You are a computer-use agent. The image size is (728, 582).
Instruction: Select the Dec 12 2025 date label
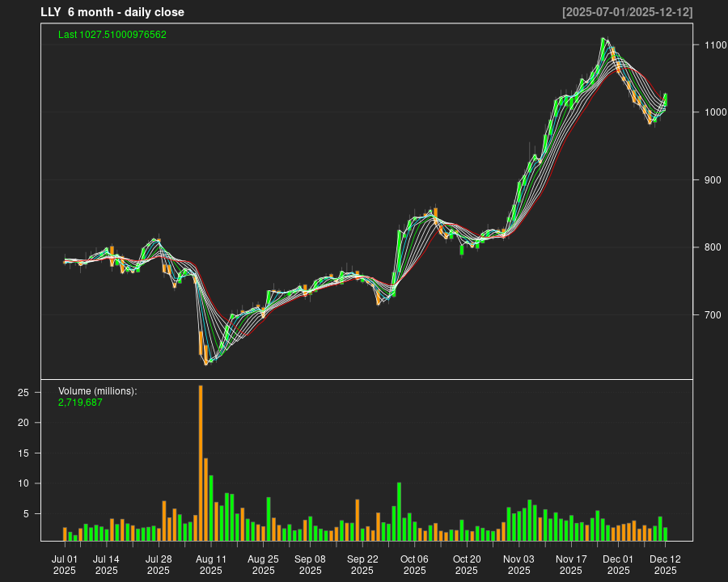click(665, 564)
